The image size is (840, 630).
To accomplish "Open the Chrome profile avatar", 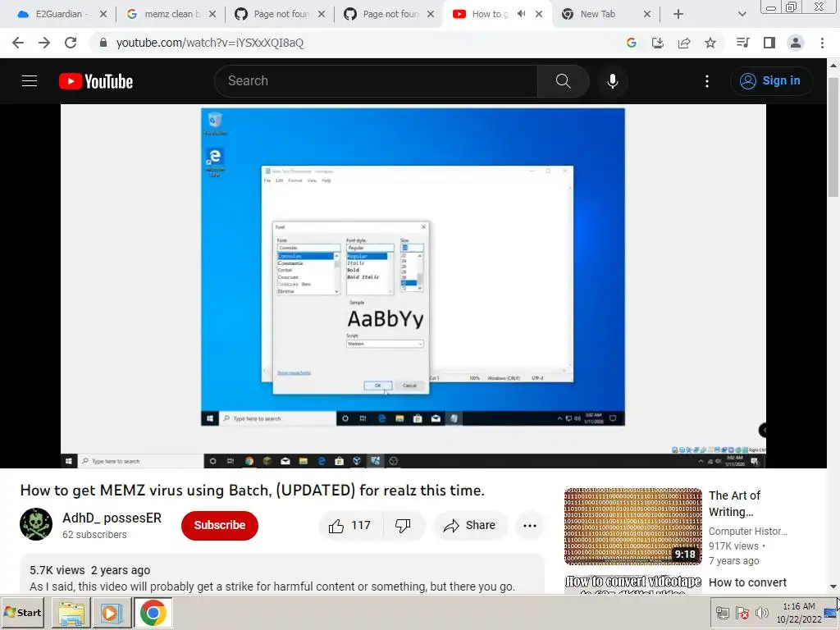I will tap(796, 43).
